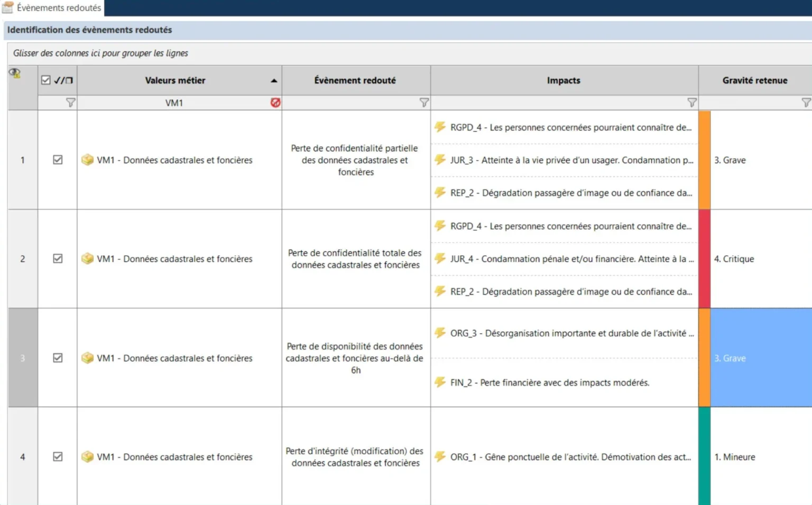The height and width of the screenshot is (505, 812).
Task: Click the eye icon in the grid corner
Action: click(x=15, y=73)
